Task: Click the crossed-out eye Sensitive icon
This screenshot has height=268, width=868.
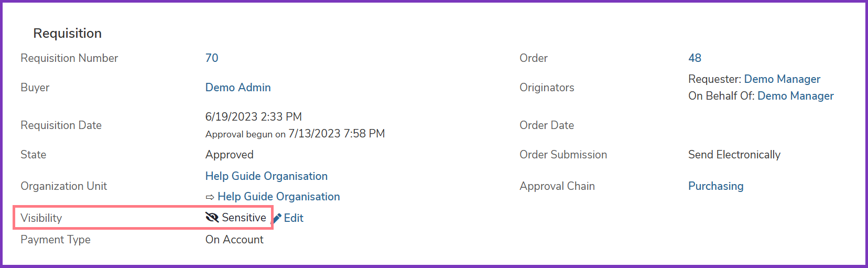Action: click(x=212, y=217)
